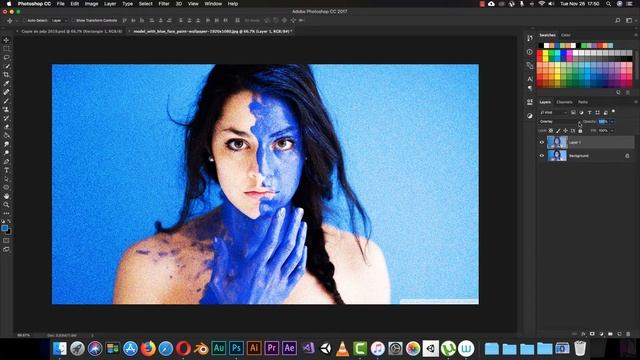The image size is (640, 360).
Task: Open Illustrator from the Dock
Action: point(254,348)
